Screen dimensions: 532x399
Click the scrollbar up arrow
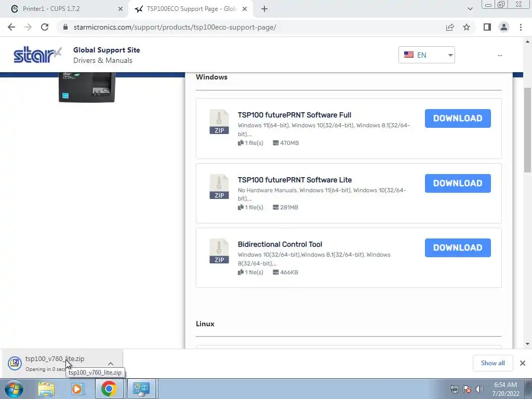[527, 42]
